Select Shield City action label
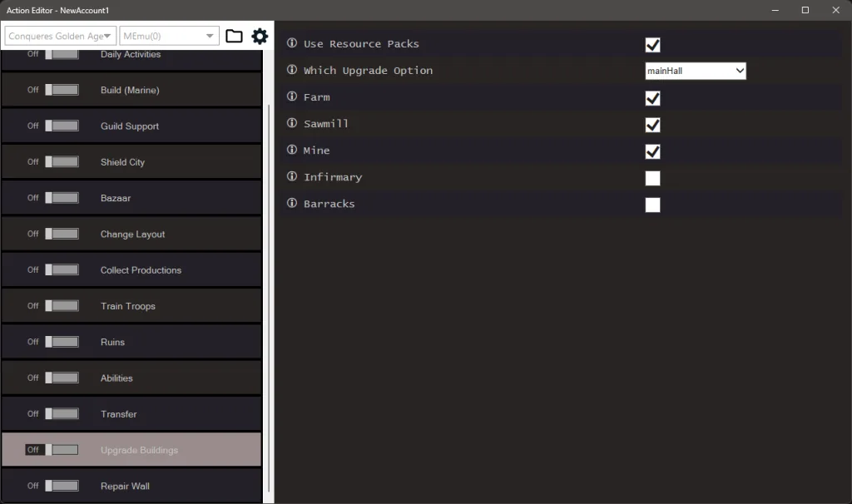The height and width of the screenshot is (504, 852). point(122,162)
